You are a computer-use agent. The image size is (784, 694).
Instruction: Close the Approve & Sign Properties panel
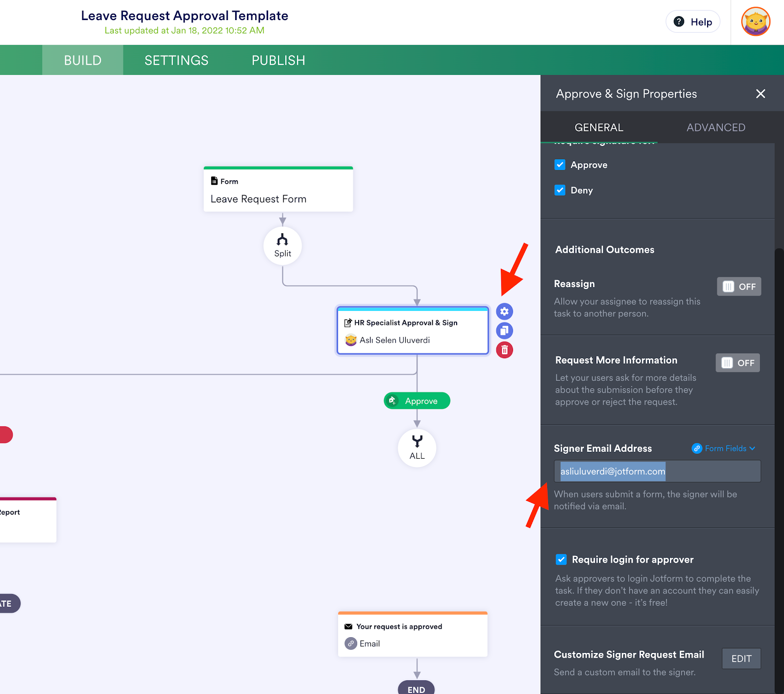tap(760, 94)
